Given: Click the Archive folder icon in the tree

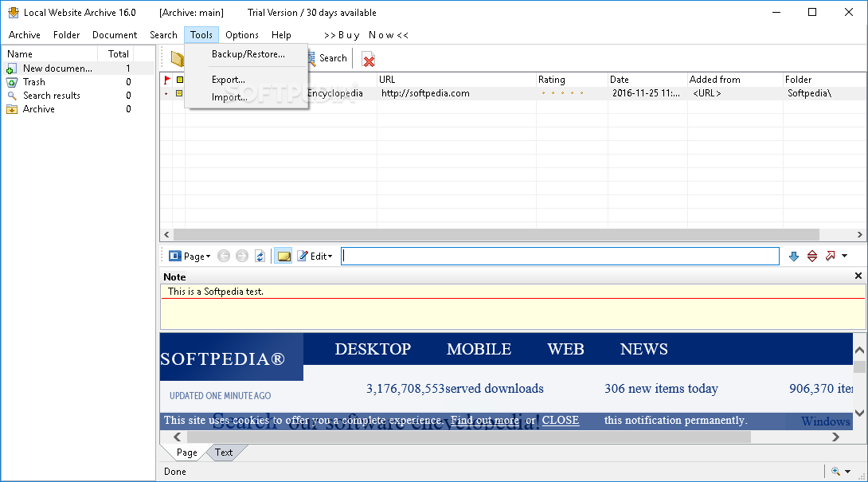Looking at the screenshot, I should coord(12,109).
